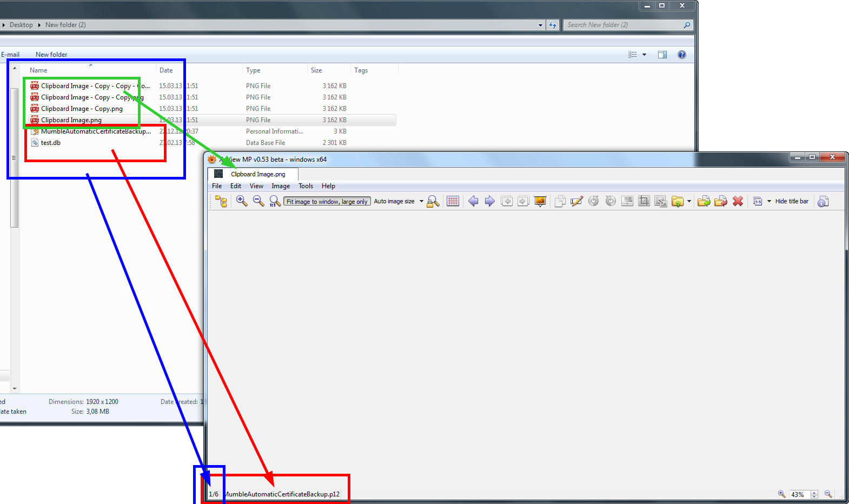Go to next file with right blue arrow
Viewport: 849px width, 504px height.
490,201
